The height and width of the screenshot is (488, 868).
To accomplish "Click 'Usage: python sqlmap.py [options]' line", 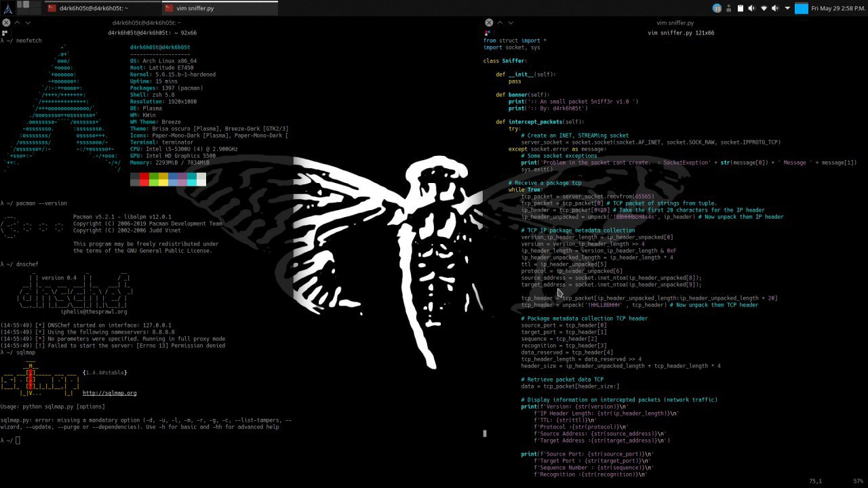I will (53, 407).
